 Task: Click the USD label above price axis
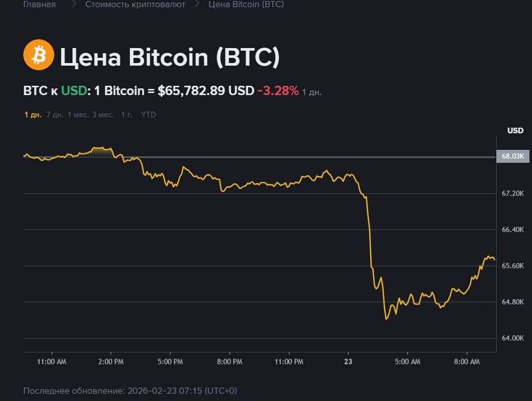coord(515,131)
